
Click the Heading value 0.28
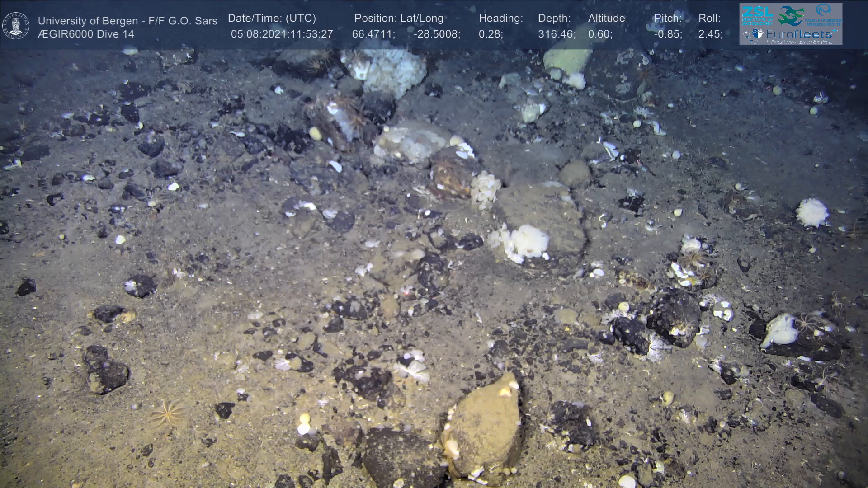[x=491, y=34]
